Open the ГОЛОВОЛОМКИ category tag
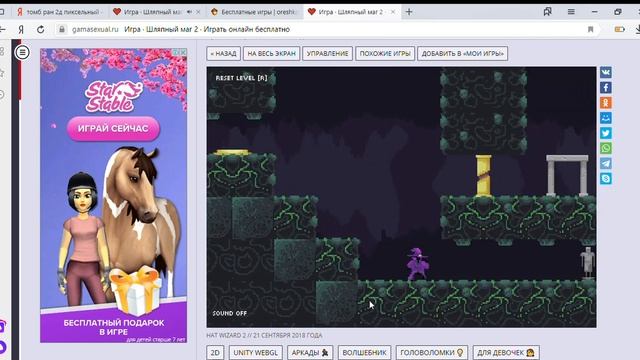Screen dimensions: 640x360 pyautogui.click(x=431, y=353)
